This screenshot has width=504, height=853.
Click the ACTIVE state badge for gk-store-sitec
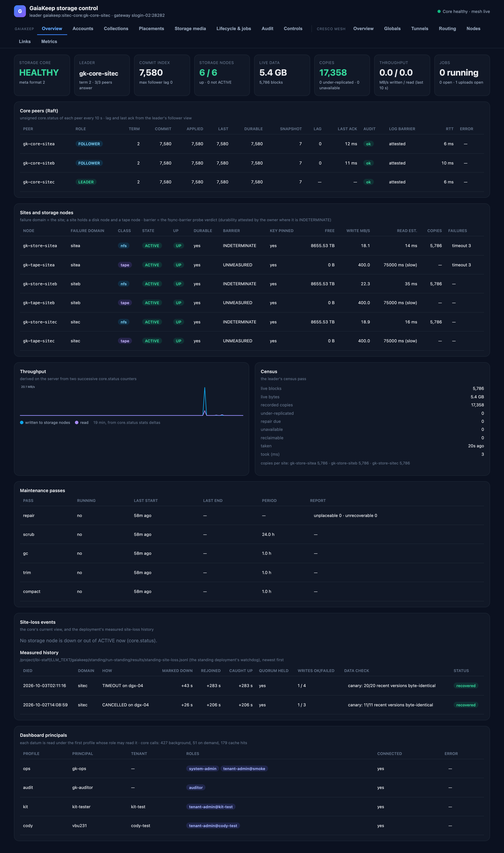[152, 322]
